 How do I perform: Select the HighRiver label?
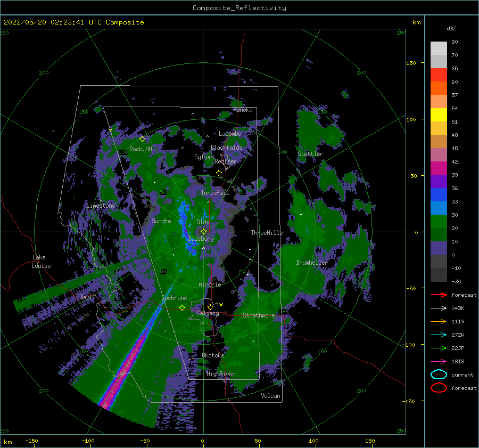pyautogui.click(x=220, y=374)
